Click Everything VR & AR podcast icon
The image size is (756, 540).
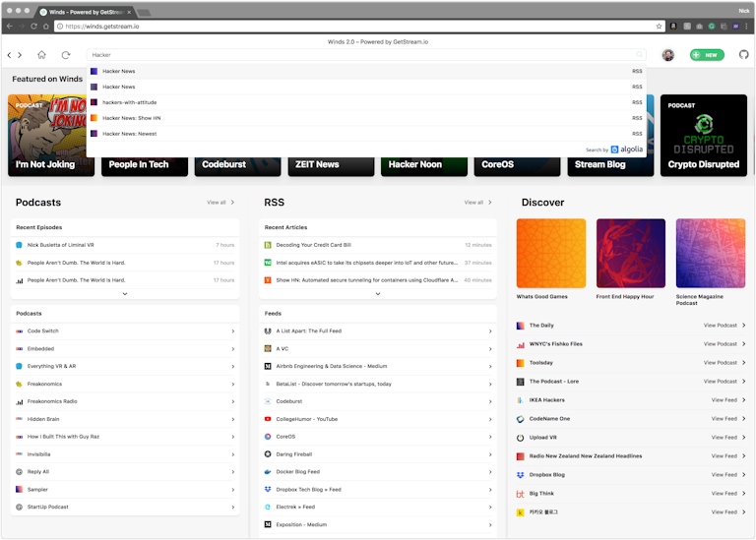point(20,367)
